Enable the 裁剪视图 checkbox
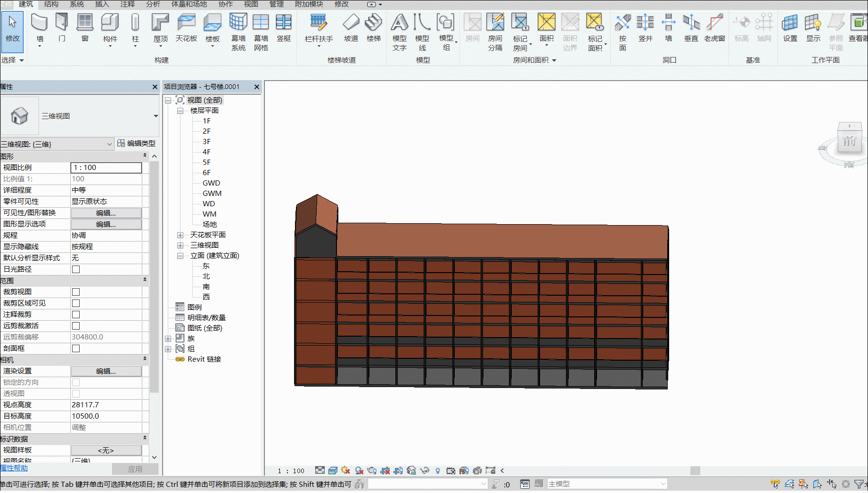Viewport: 868px width, 493px height. point(76,292)
